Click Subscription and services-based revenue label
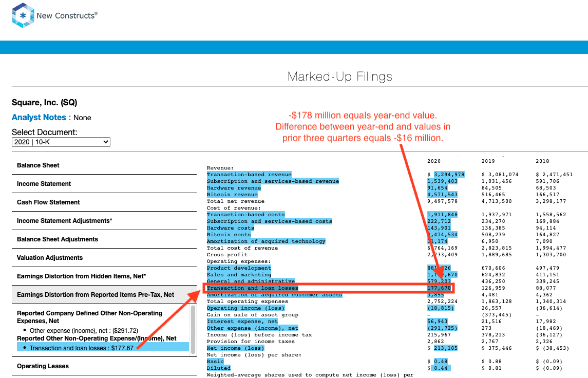This screenshot has width=588, height=378. coord(273,181)
